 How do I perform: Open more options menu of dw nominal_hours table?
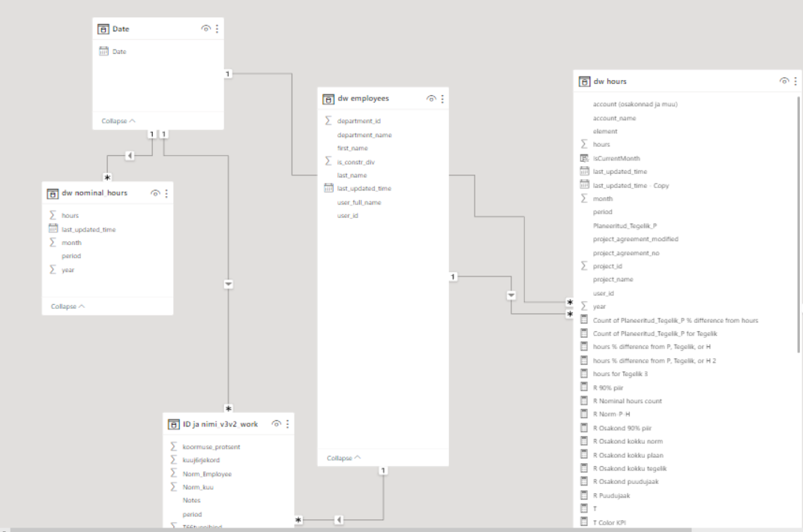166,193
